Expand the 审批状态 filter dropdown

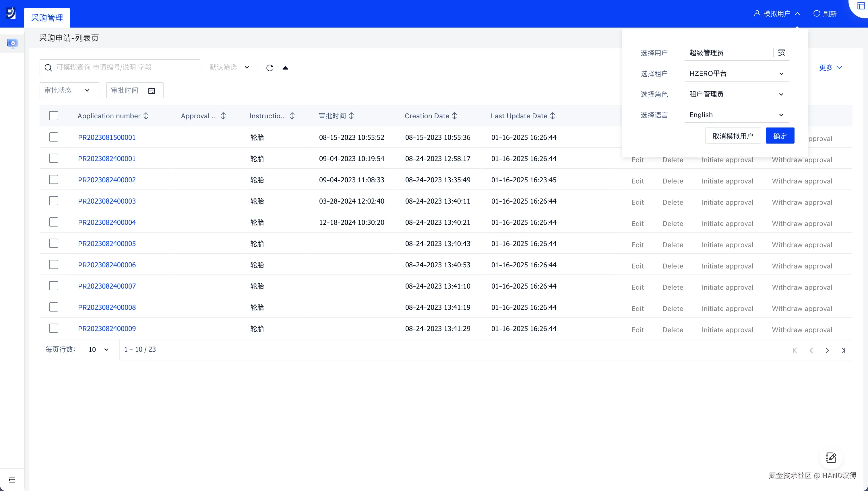pos(69,90)
